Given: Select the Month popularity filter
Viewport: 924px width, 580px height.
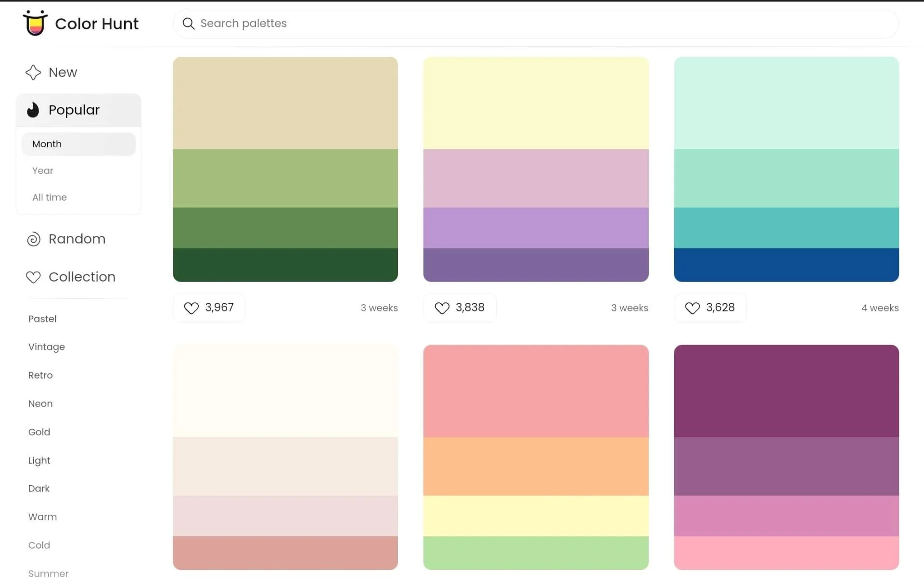Looking at the screenshot, I should coord(78,144).
